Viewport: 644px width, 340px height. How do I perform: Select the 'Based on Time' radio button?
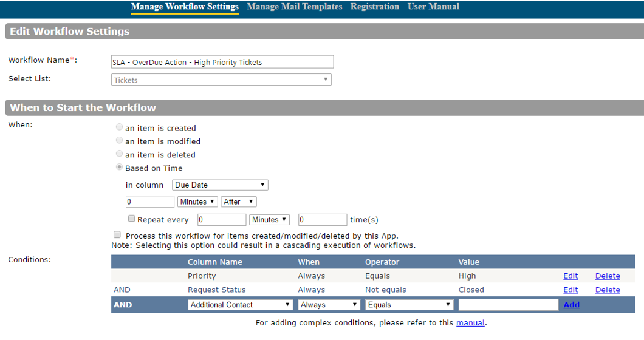click(x=119, y=168)
